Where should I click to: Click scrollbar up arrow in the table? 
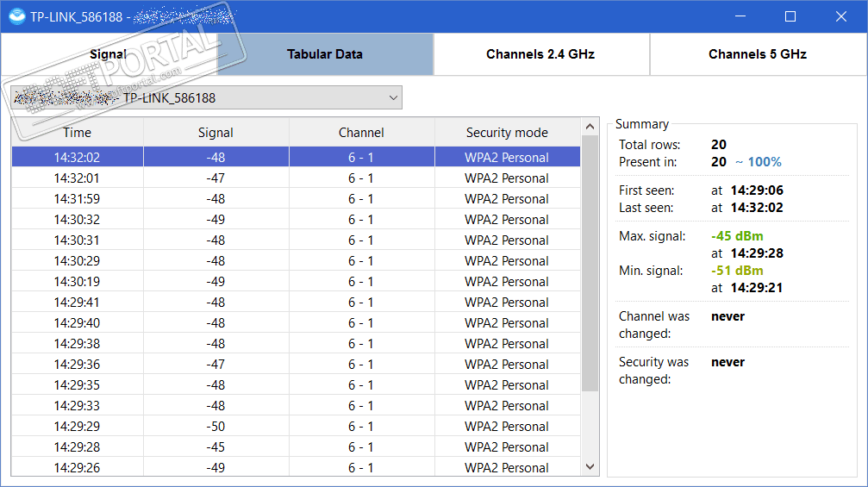coord(590,126)
